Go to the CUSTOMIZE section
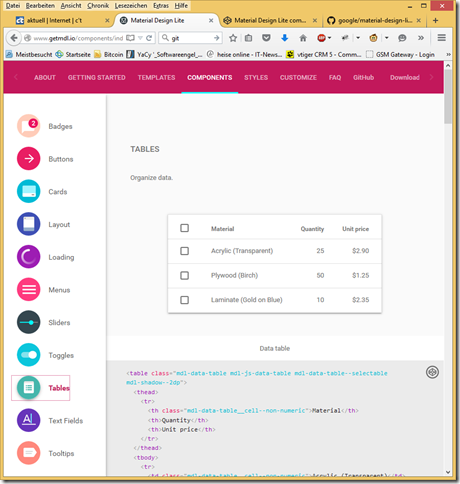 click(298, 77)
